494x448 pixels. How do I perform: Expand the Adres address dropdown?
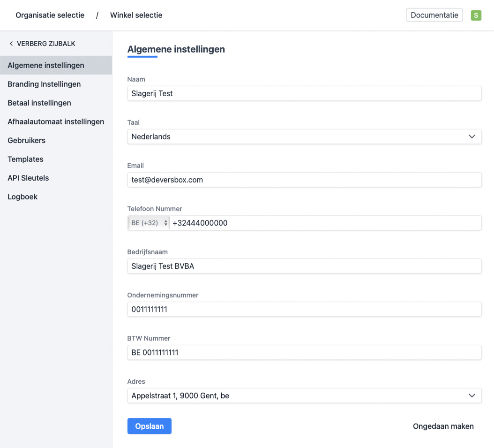pos(304,395)
